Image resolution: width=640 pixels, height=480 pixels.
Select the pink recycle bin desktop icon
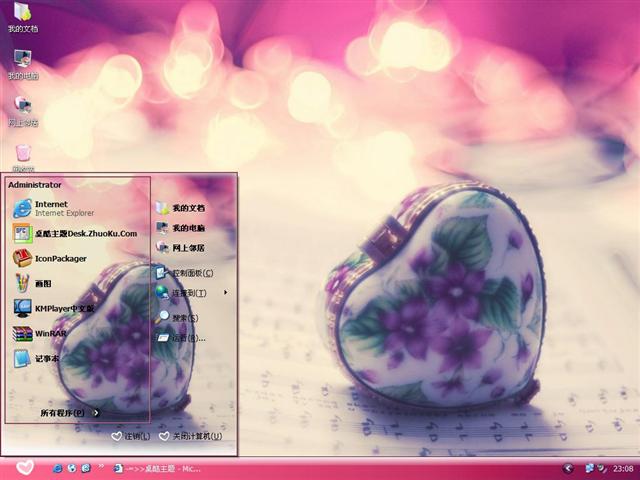coord(23,158)
